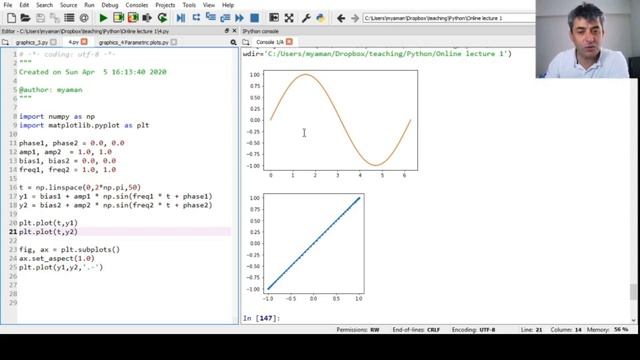
Task: Open the Debug menu
Action: pos(110,5)
